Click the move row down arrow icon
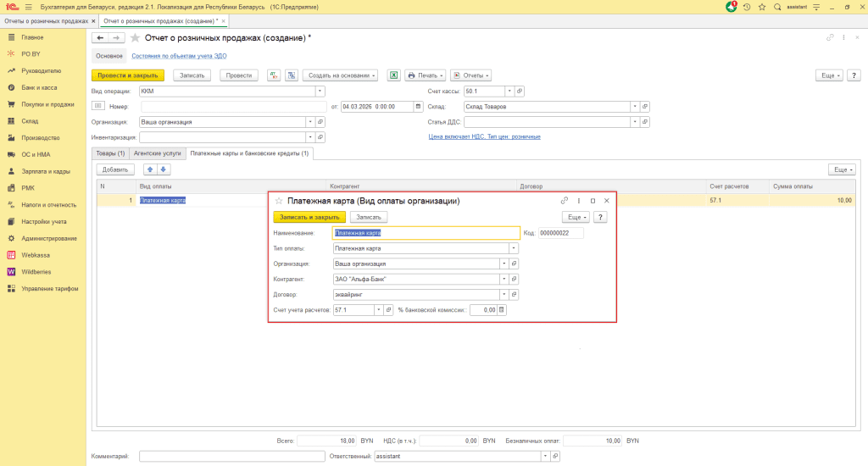This screenshot has width=868, height=466. (164, 169)
